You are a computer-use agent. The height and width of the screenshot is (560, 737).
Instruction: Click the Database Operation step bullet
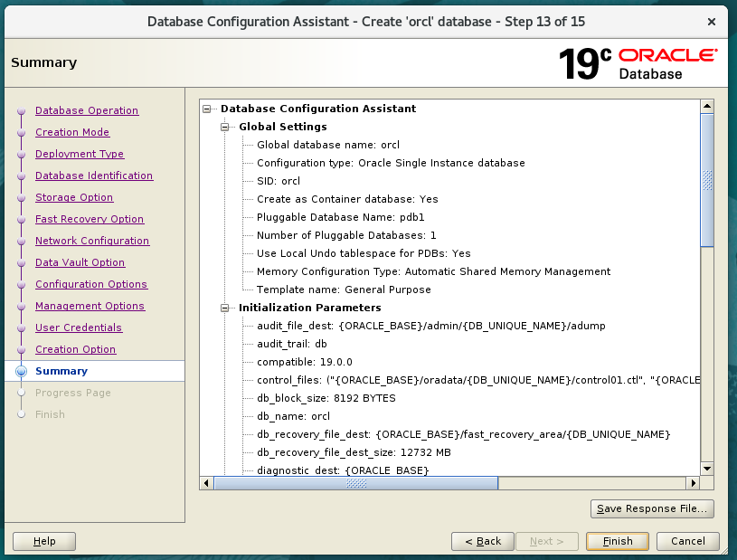tap(21, 111)
